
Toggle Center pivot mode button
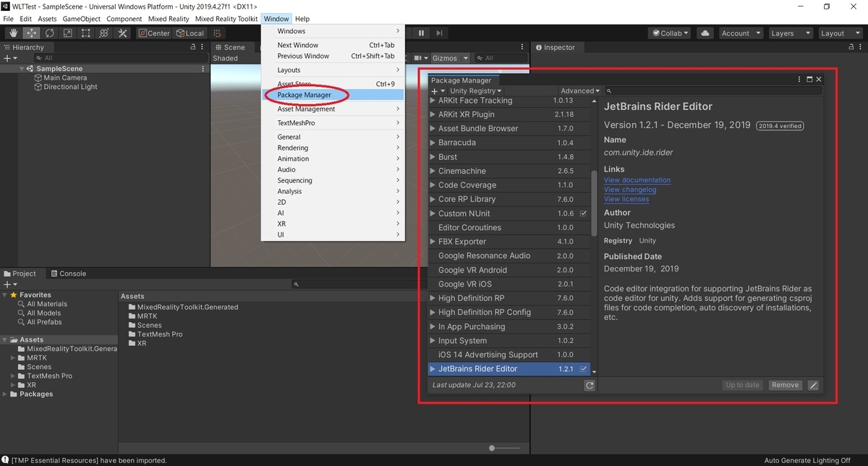tap(154, 33)
